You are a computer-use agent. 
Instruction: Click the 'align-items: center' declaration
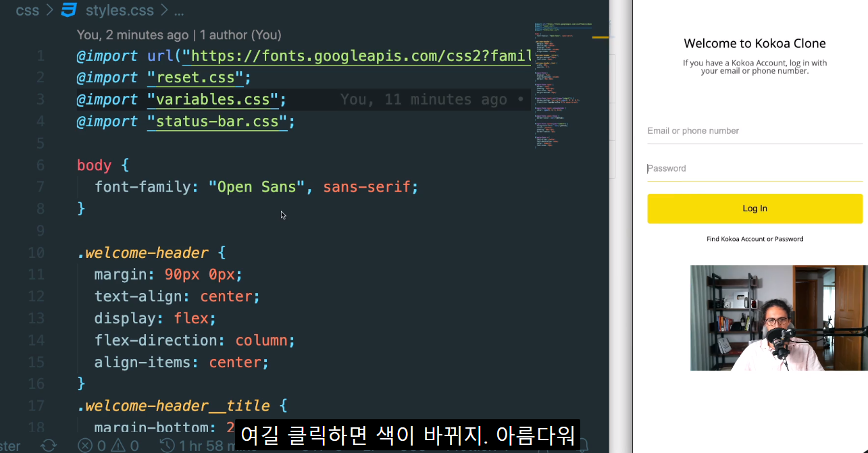pyautogui.click(x=182, y=363)
